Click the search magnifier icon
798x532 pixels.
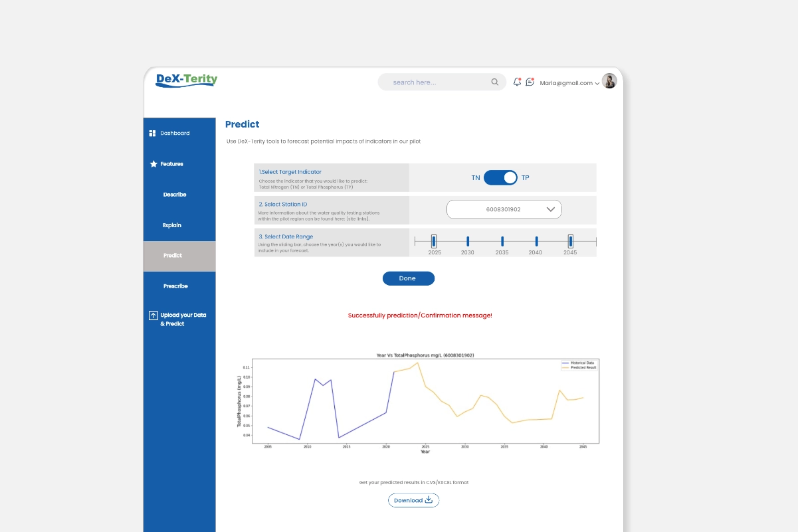(495, 82)
